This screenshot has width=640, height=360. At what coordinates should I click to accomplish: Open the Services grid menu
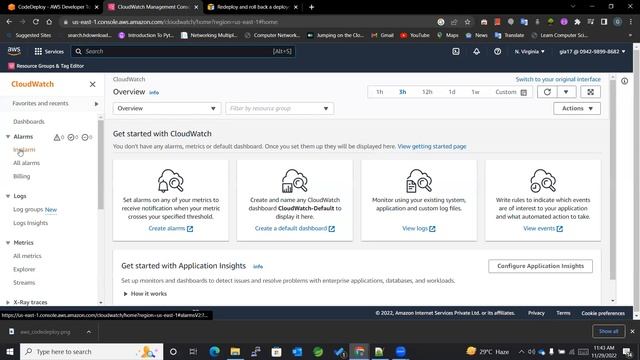click(49, 51)
